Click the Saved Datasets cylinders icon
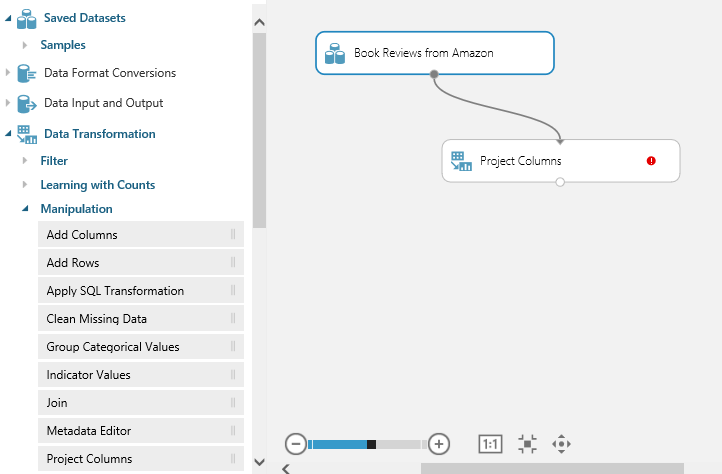 [x=26, y=19]
